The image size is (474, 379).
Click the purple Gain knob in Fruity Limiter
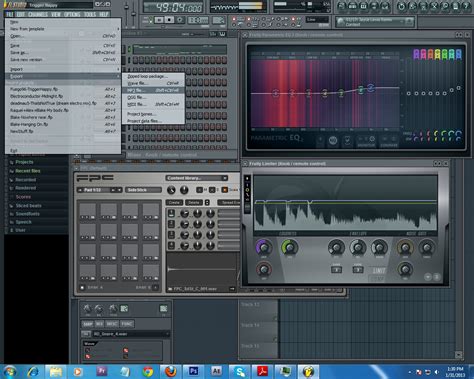coord(264,248)
